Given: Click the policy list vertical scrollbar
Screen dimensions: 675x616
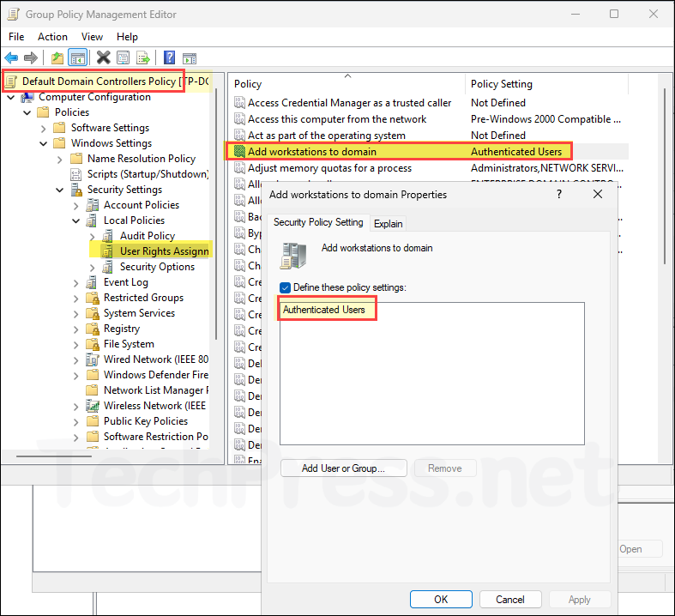Looking at the screenshot, I should point(665,177).
